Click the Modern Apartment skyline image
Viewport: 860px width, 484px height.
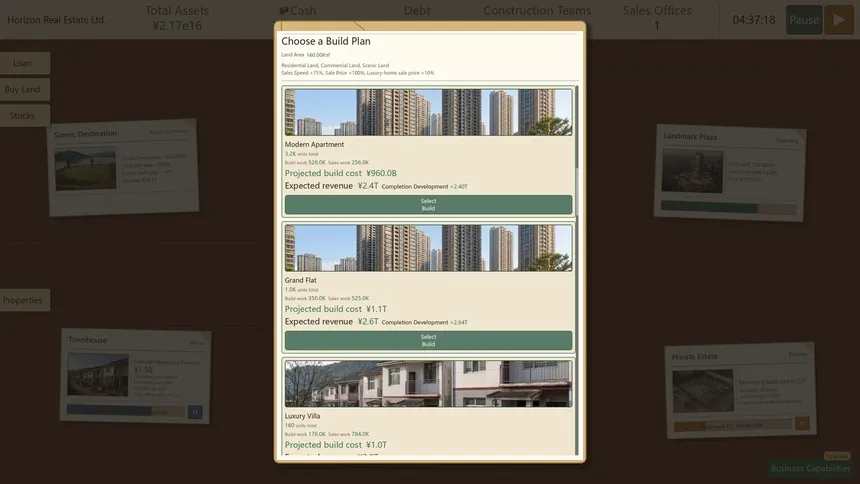pos(428,112)
